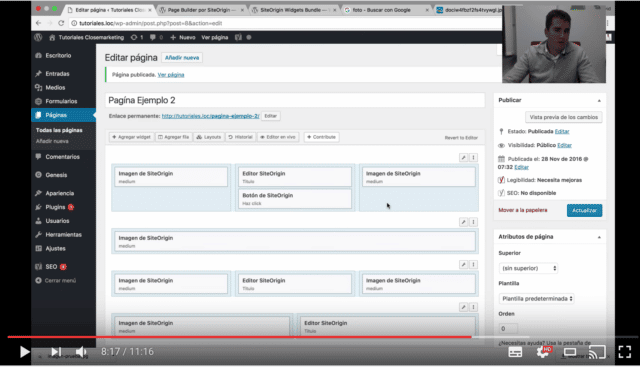Collapse the Publicar panel
Viewport: 640px width, 367px height.
click(599, 100)
